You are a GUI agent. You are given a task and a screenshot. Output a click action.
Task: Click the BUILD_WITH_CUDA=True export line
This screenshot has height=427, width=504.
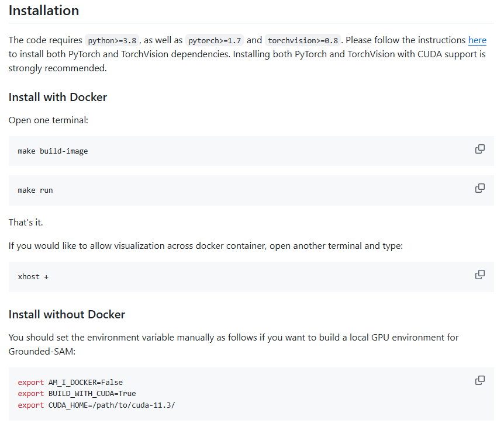[x=77, y=394]
